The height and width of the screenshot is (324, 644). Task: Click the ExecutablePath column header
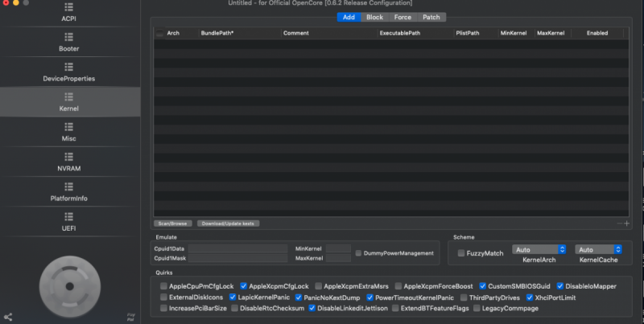pyautogui.click(x=399, y=33)
